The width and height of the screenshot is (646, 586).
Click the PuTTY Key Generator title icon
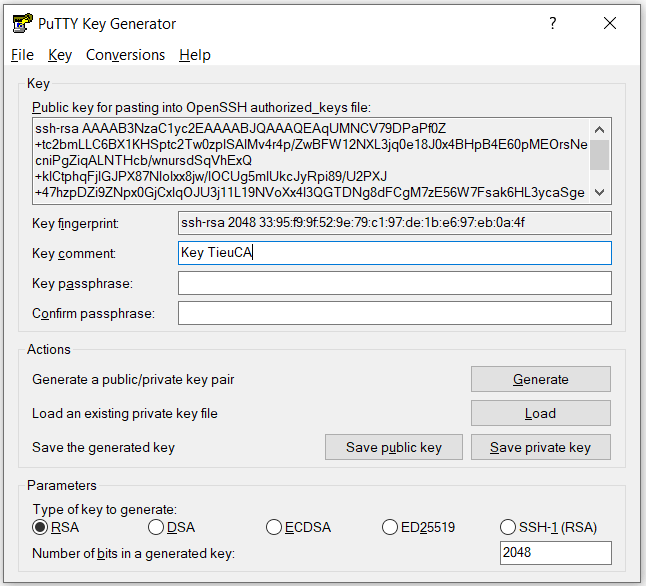pos(23,23)
